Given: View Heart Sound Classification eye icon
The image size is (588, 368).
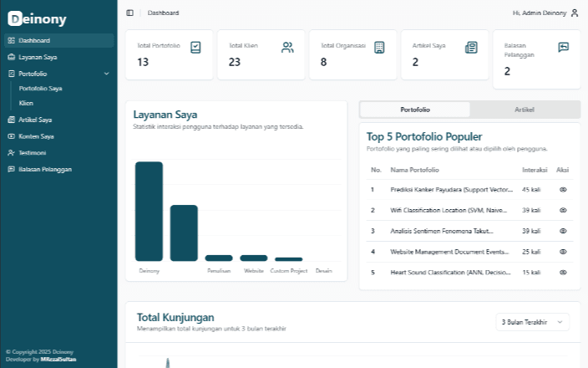Looking at the screenshot, I should pyautogui.click(x=563, y=272).
